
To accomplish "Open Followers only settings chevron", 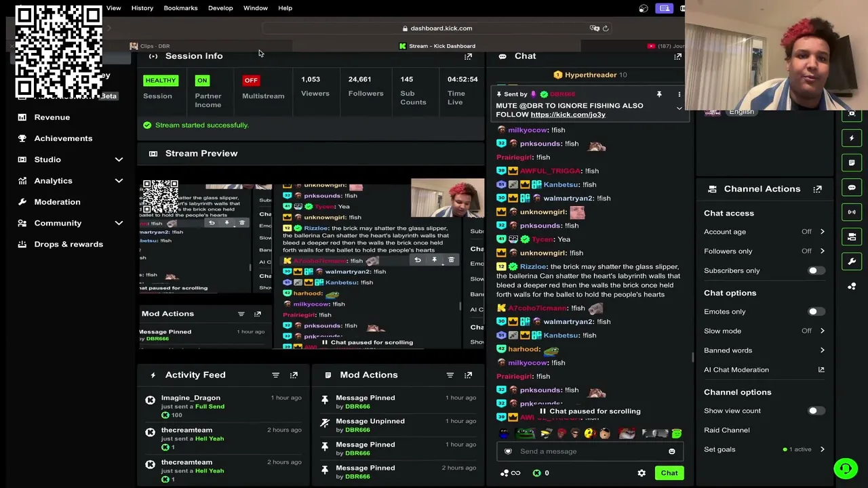I will coord(822,251).
